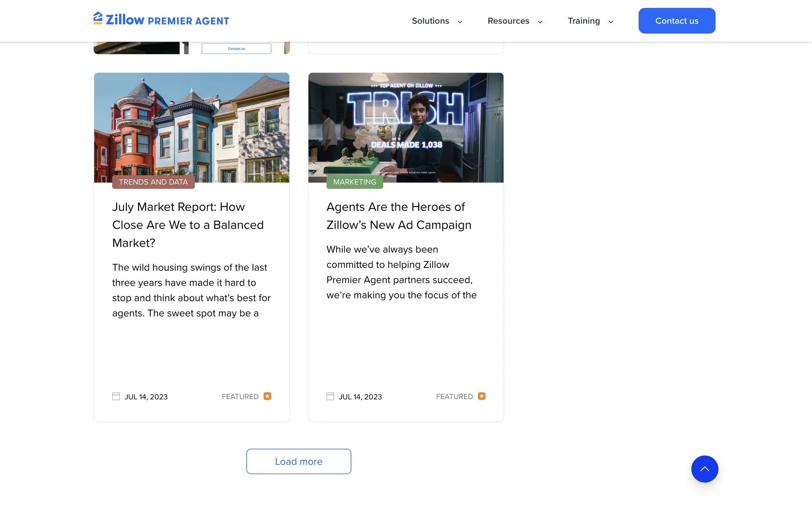Click the Zillow house logo icon

pyautogui.click(x=98, y=19)
